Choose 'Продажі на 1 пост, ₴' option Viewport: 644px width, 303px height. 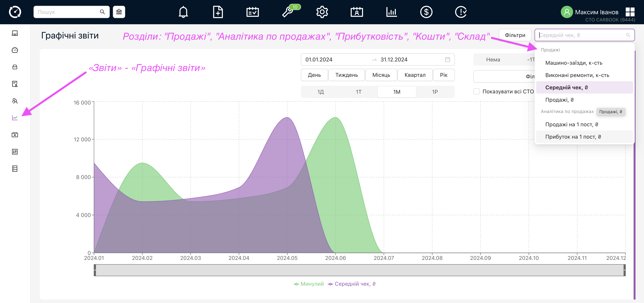coord(572,124)
